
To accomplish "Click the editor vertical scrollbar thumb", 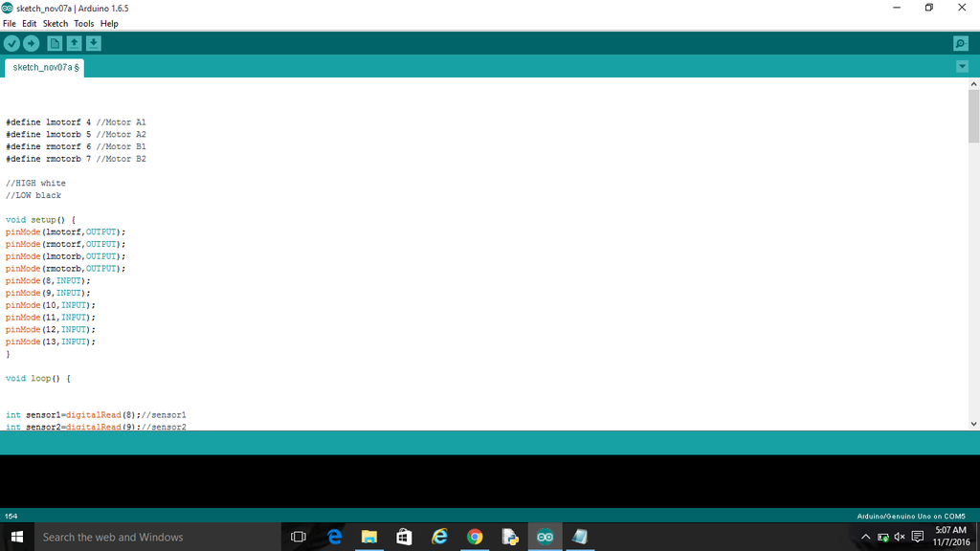I will tap(973, 116).
